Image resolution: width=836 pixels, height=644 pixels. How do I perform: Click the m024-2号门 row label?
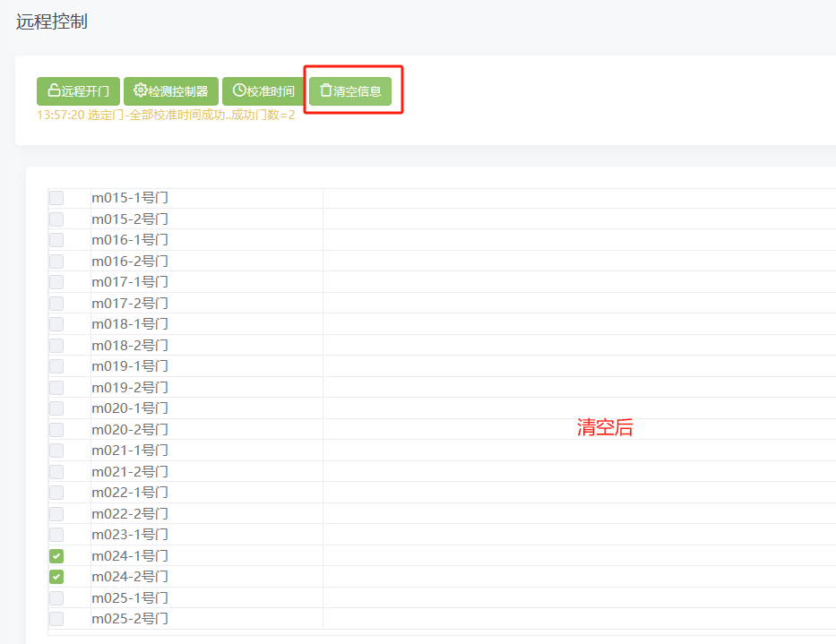[130, 577]
